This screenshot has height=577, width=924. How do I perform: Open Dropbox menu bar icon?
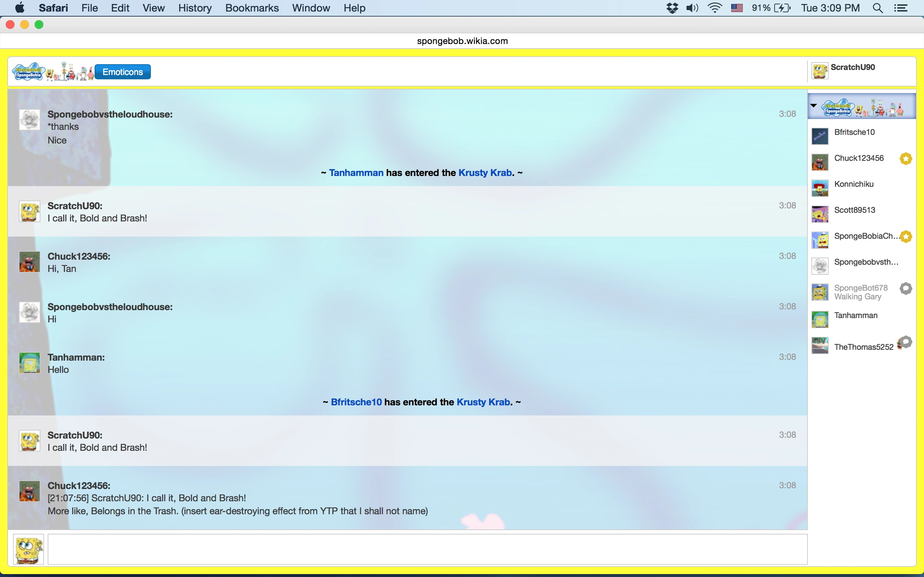coord(672,8)
